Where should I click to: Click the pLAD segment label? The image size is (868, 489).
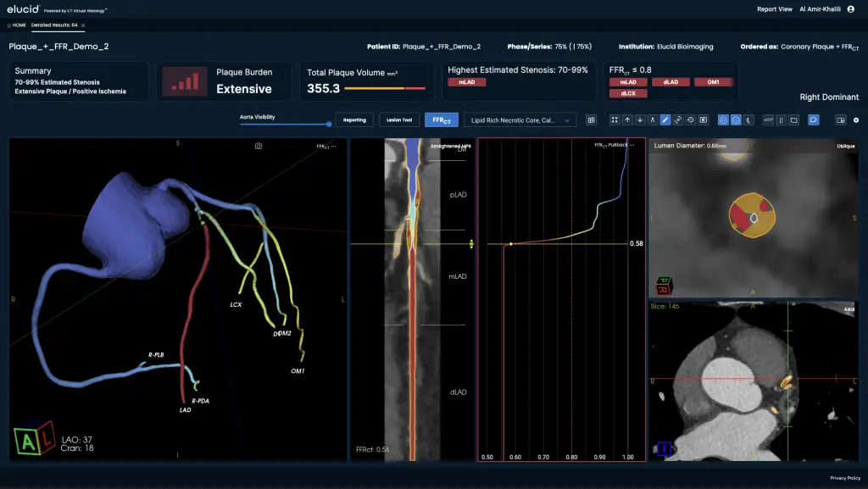(x=458, y=195)
